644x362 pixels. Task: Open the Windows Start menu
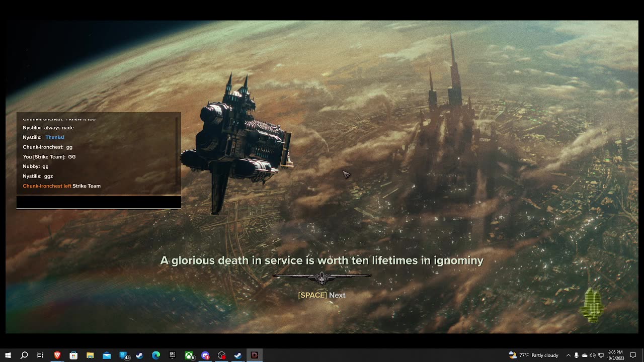coord(8,355)
